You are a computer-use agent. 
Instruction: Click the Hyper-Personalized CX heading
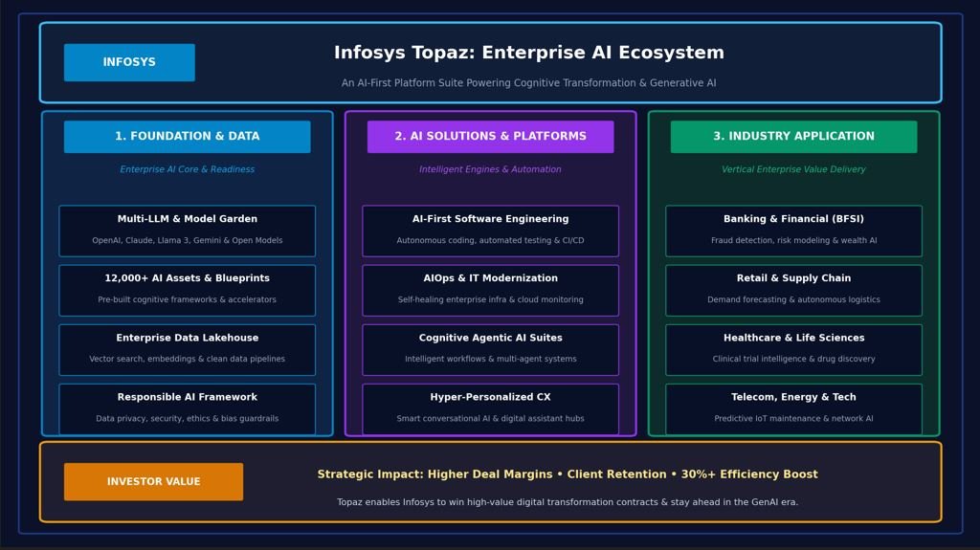[x=491, y=397]
